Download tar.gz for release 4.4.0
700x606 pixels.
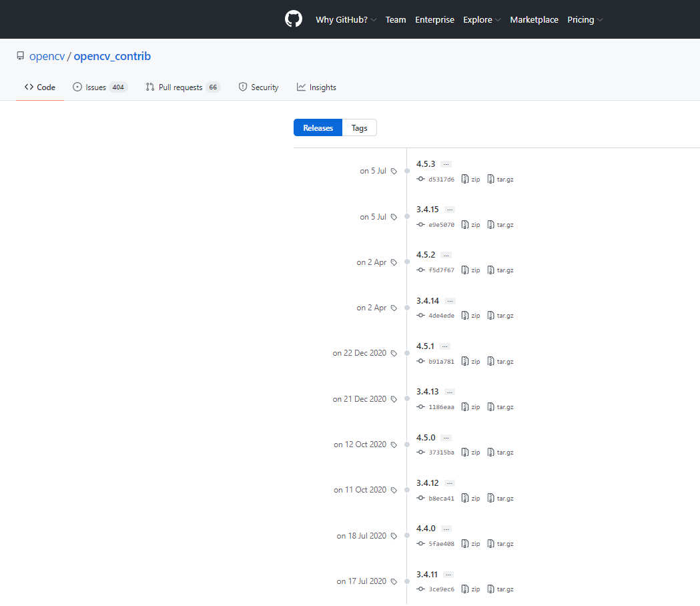(x=500, y=543)
